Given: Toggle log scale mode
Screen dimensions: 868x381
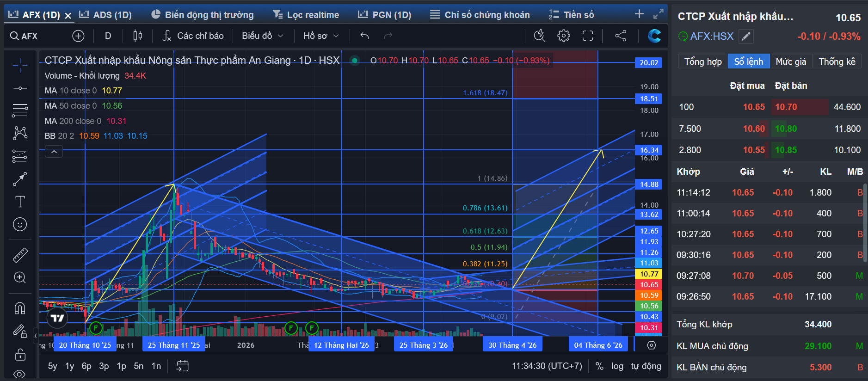Looking at the screenshot, I should tap(617, 366).
